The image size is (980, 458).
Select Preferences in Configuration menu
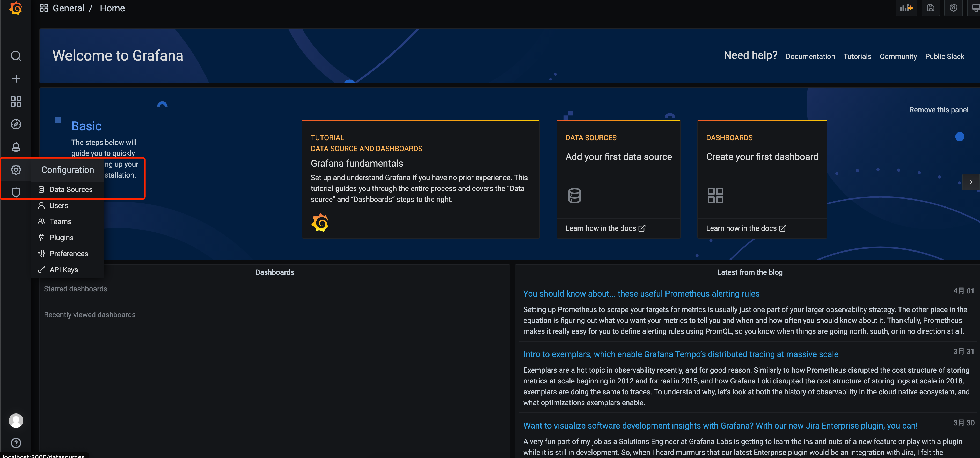(x=67, y=253)
